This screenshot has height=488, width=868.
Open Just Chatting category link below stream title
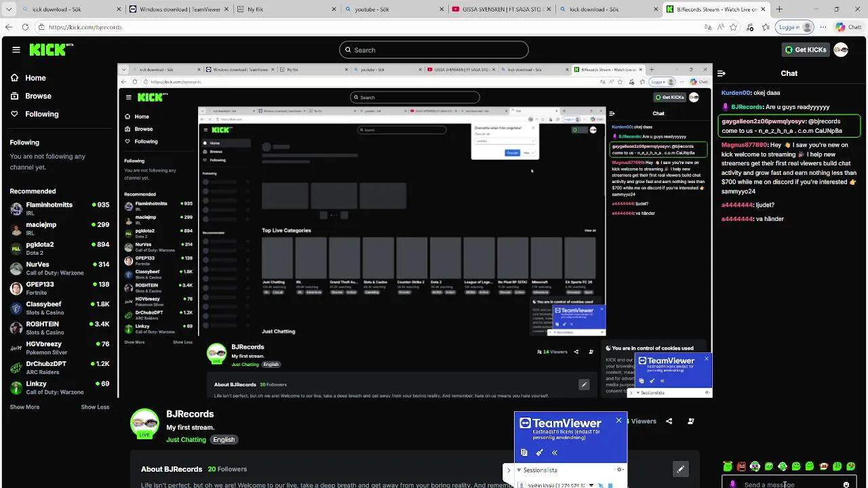pos(186,440)
